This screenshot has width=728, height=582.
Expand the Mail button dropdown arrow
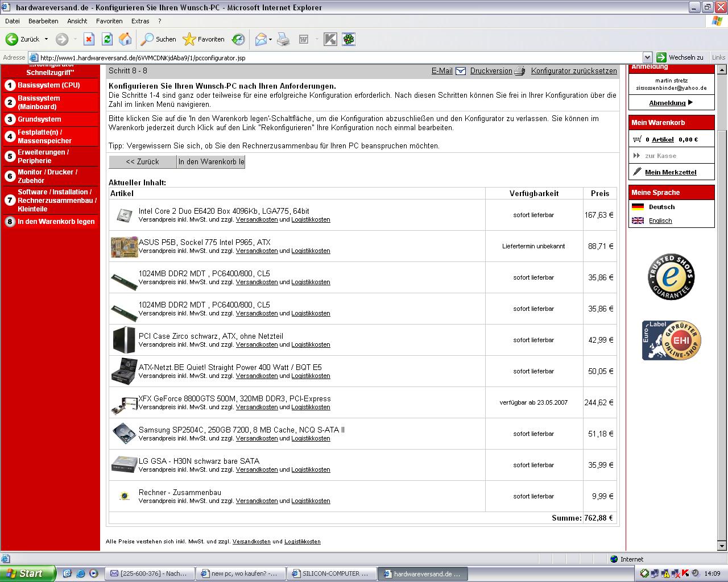coord(270,39)
